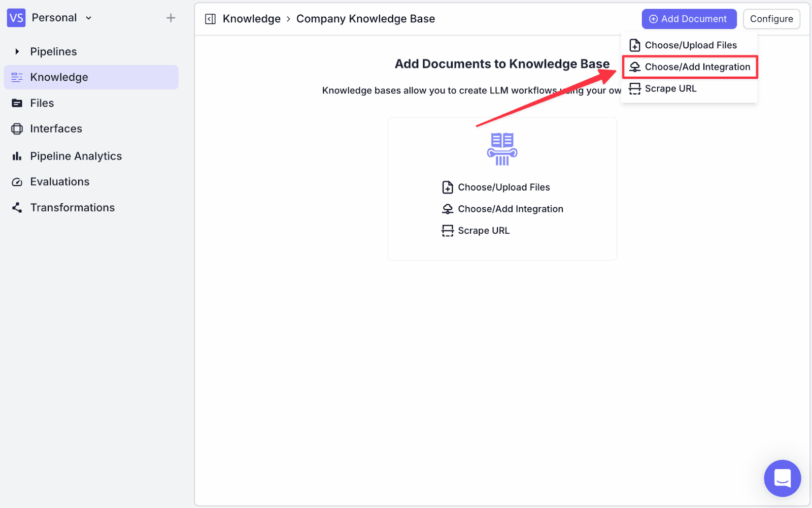The height and width of the screenshot is (508, 812).
Task: Go to Knowledge breadcrumb link
Action: (252, 19)
